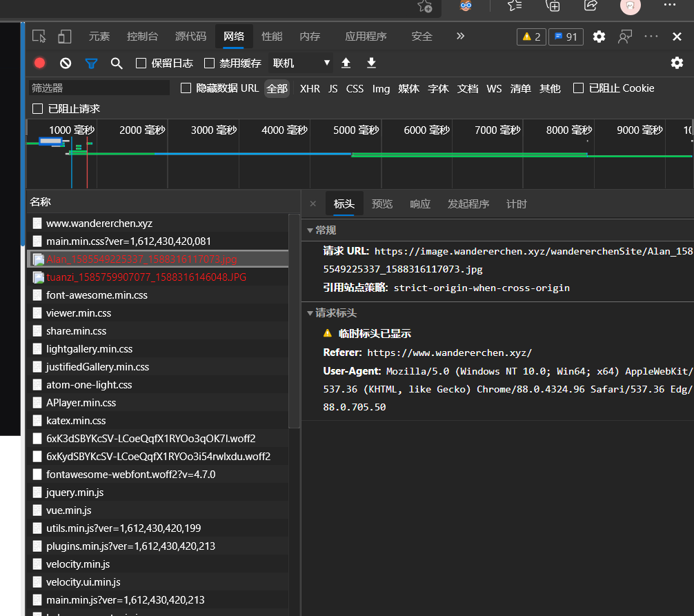
Task: Open 联机 throttling dropdown
Action: [x=301, y=63]
